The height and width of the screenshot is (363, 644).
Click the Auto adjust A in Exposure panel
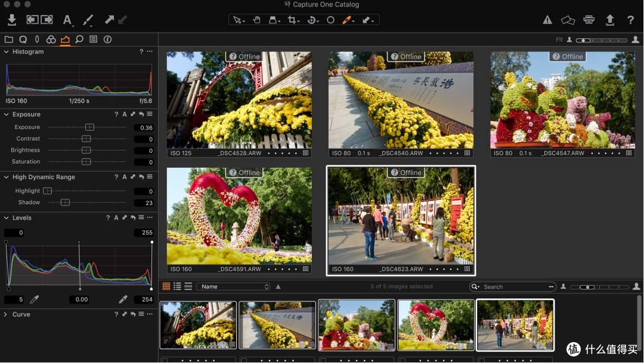pyautogui.click(x=125, y=114)
